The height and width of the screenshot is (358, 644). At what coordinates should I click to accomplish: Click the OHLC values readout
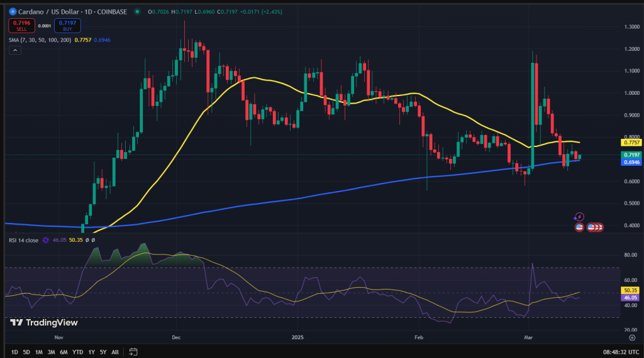[x=215, y=12]
